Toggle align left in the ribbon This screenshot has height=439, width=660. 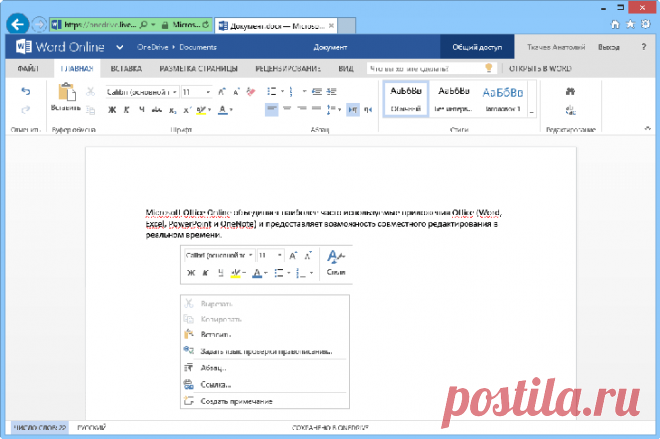[272, 109]
